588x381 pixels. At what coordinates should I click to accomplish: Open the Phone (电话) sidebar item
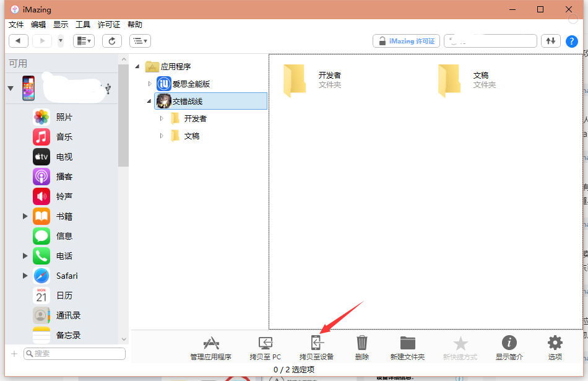(53, 256)
